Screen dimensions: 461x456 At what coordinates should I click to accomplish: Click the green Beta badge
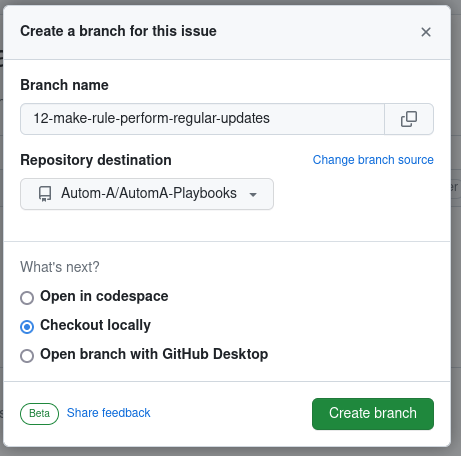(x=39, y=414)
